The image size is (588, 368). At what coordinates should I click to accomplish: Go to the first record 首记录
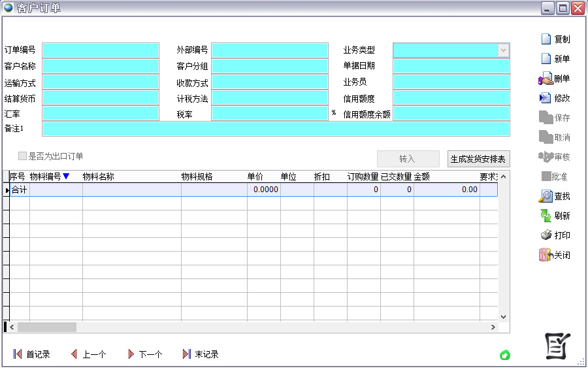18,354
